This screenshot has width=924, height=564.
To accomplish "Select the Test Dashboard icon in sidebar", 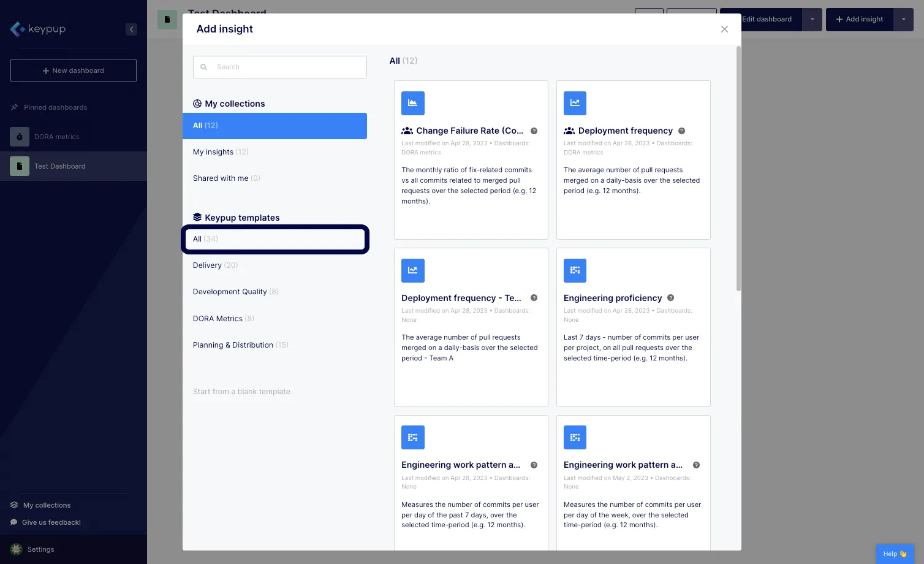I will [x=19, y=166].
